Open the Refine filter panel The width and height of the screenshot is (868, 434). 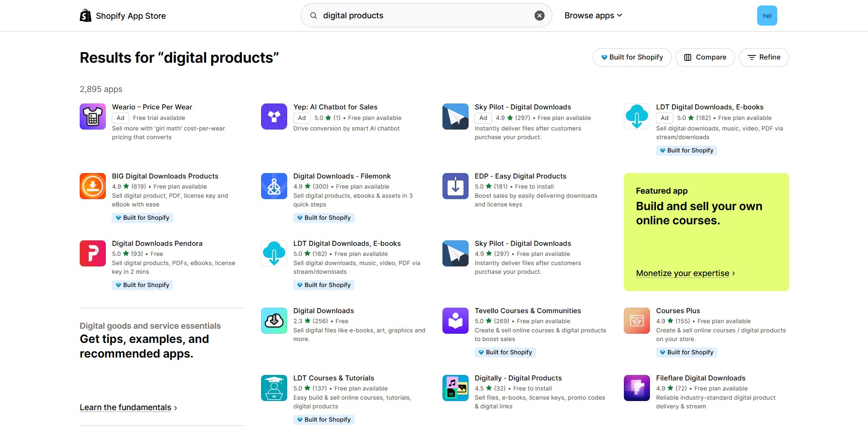click(764, 57)
